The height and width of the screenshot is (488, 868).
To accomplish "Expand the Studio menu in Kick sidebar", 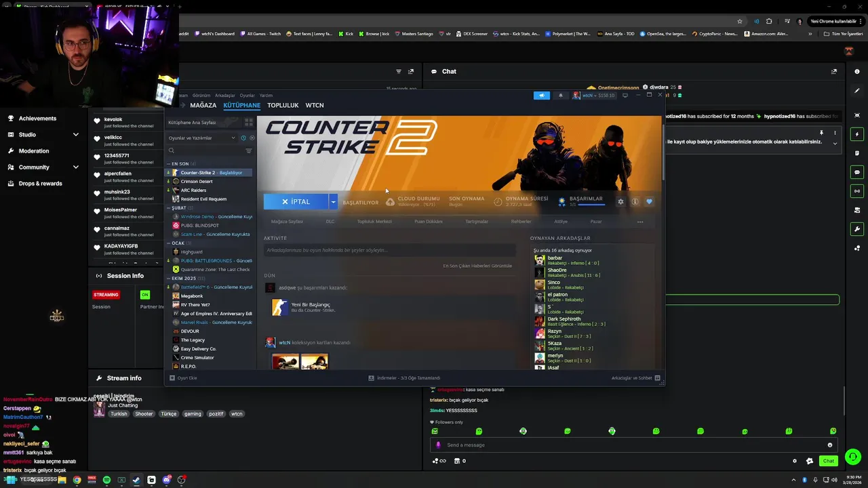I will 75,134.
